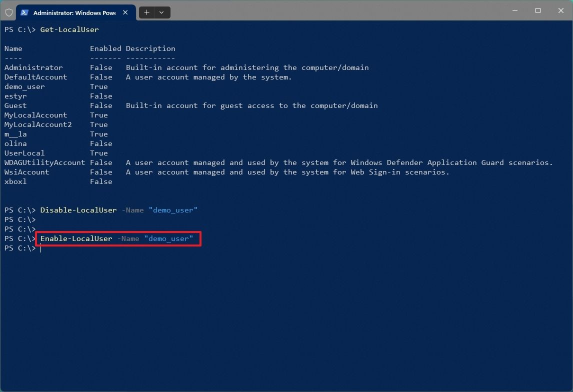Click the WDAGUtilityAccount row

pos(44,162)
